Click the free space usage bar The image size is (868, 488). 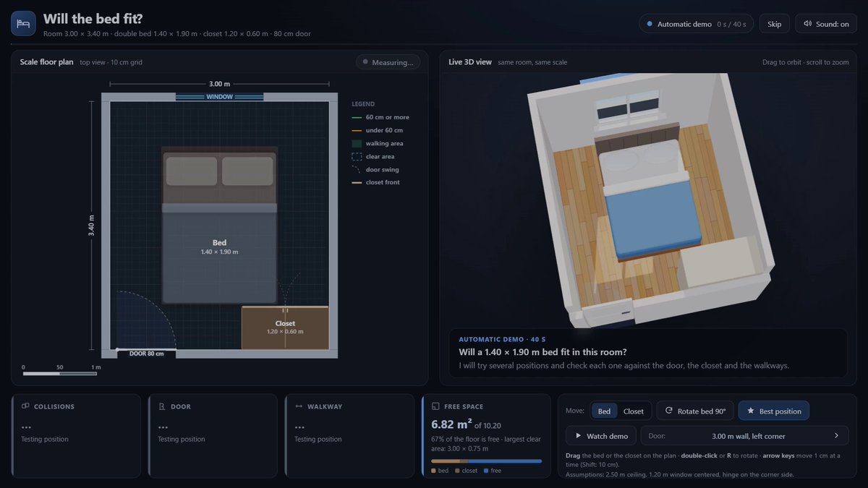tap(486, 461)
